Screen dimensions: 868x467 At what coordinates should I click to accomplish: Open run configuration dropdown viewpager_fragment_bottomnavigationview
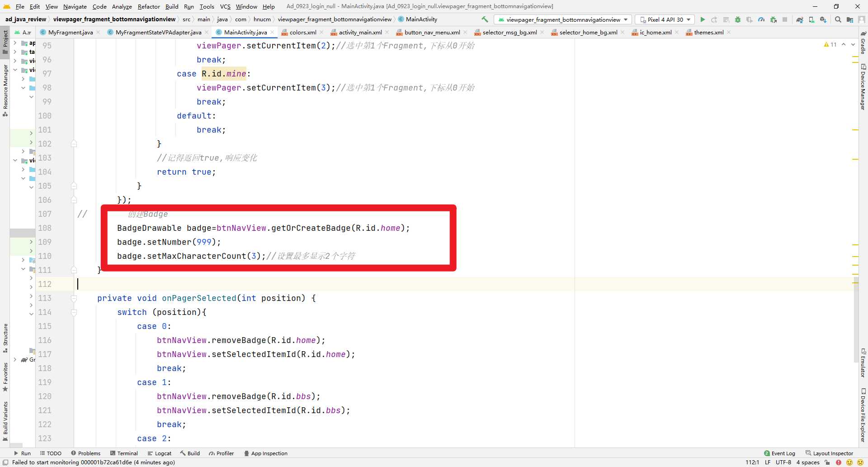[563, 19]
